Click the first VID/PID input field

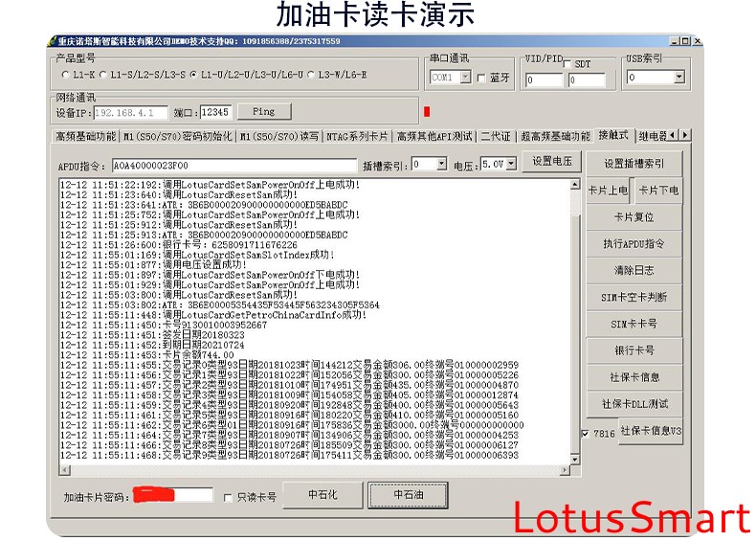click(545, 79)
